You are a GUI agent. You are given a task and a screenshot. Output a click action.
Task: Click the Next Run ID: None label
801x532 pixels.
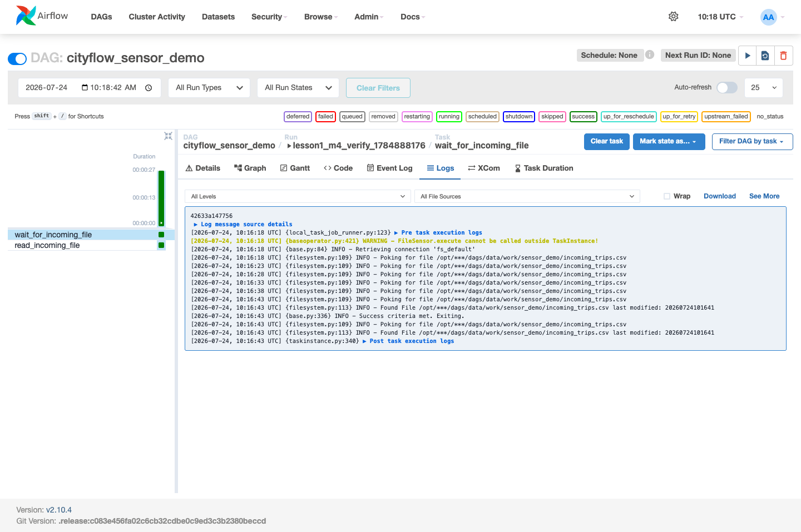click(698, 55)
